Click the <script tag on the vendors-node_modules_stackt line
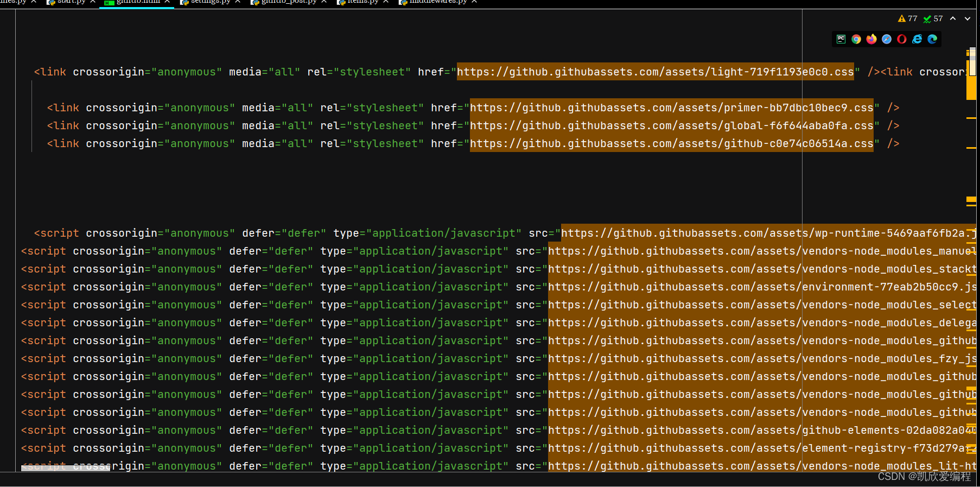This screenshot has width=980, height=487. point(43,269)
